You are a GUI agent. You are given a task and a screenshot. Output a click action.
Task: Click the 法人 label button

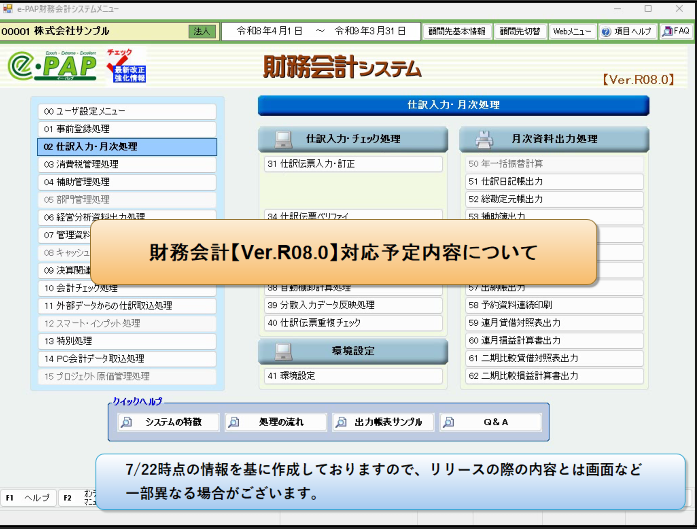click(202, 31)
